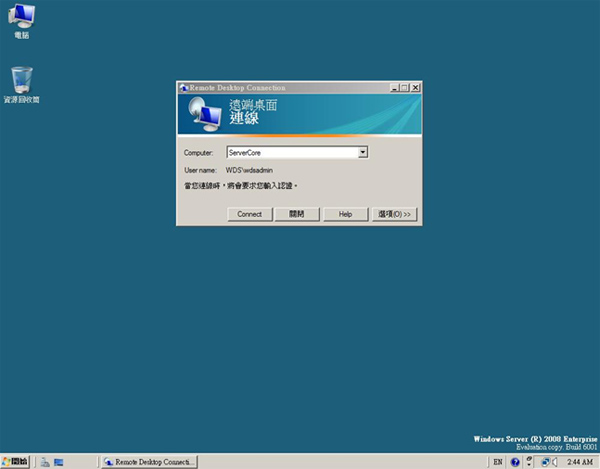
Task: Click the second quick launch icon on taskbar
Action: click(x=59, y=462)
